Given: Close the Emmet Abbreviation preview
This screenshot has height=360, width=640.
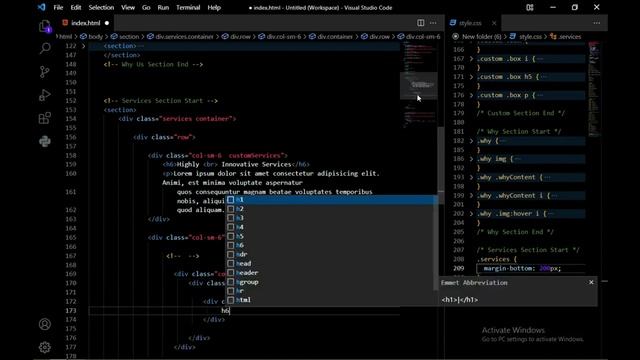Looking at the screenshot, I should click(x=591, y=282).
